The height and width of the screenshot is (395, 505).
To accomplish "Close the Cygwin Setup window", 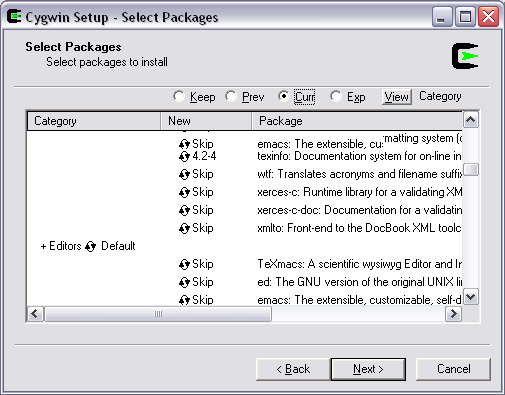I will click(488, 17).
